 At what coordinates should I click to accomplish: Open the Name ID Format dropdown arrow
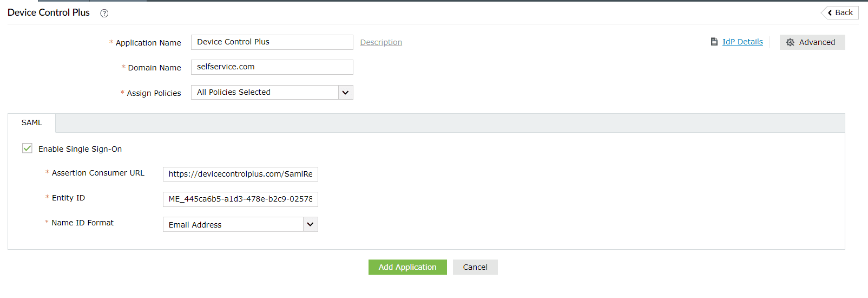[x=310, y=224]
